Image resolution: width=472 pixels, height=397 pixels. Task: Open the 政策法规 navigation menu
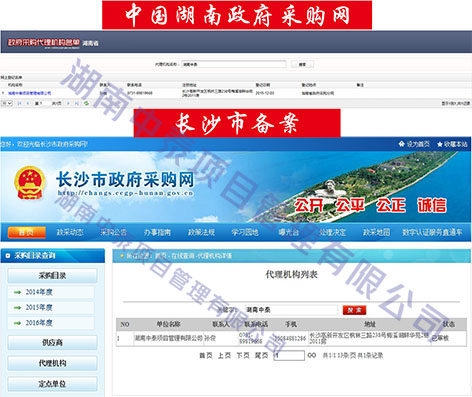tap(201, 232)
